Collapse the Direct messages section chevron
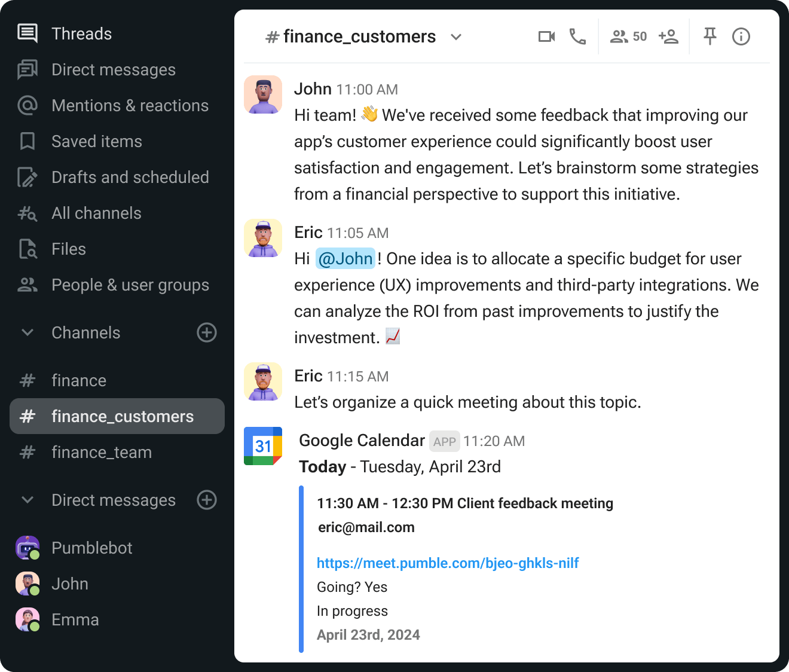Screen dimensions: 789x672 tap(27, 500)
